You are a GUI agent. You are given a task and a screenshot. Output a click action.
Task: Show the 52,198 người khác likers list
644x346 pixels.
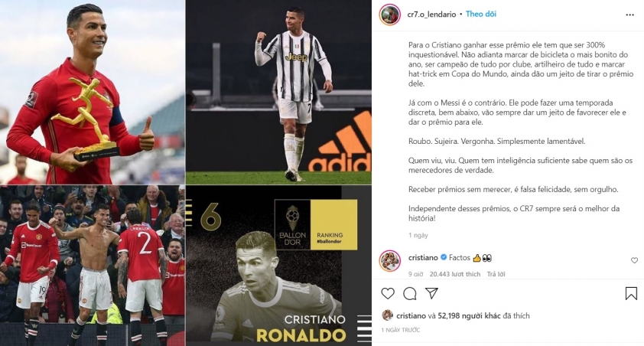469,316
